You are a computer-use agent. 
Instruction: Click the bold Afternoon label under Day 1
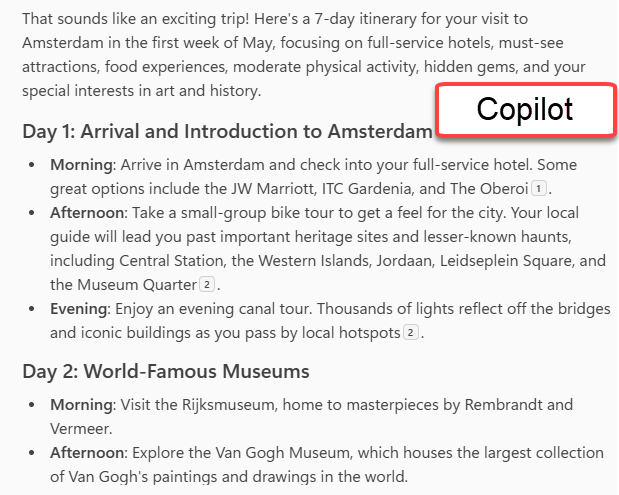pyautogui.click(x=87, y=213)
